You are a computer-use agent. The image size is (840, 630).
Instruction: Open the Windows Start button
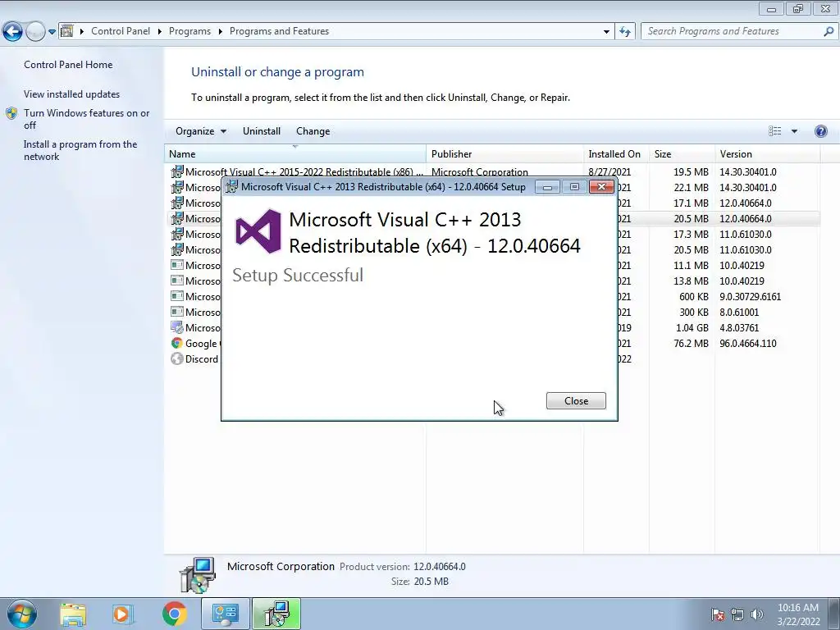pyautogui.click(x=22, y=614)
